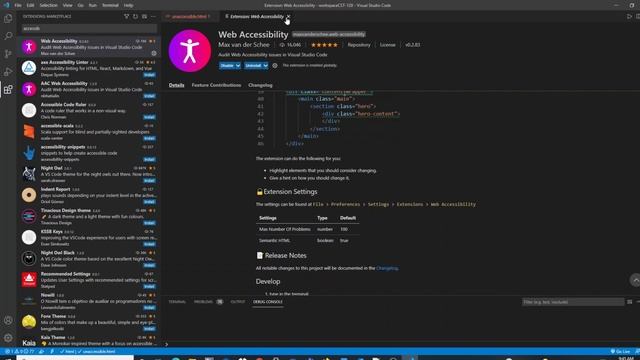Install Accessible Code Ruler extension
The width and height of the screenshot is (640, 360).
click(x=149, y=117)
